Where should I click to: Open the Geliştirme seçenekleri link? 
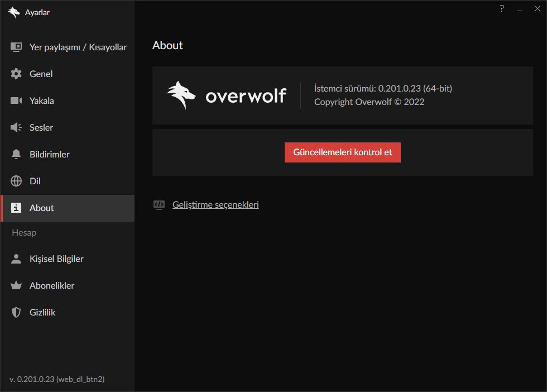[215, 204]
